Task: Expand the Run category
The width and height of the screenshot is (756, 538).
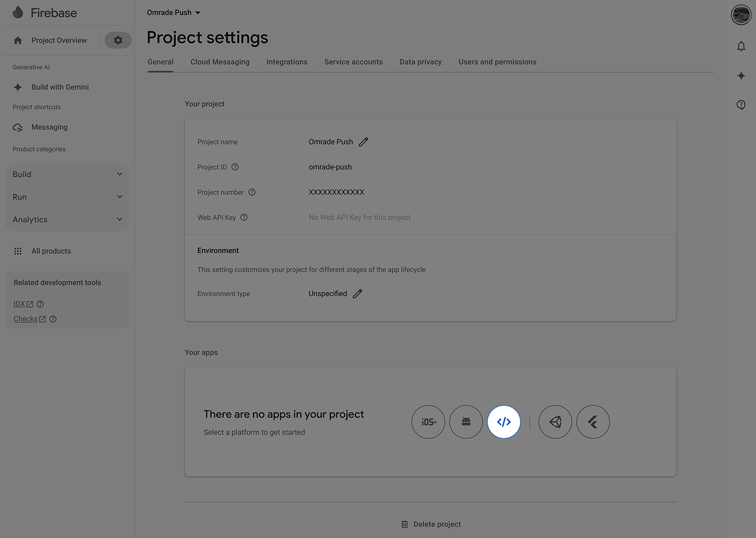Action: coord(67,197)
